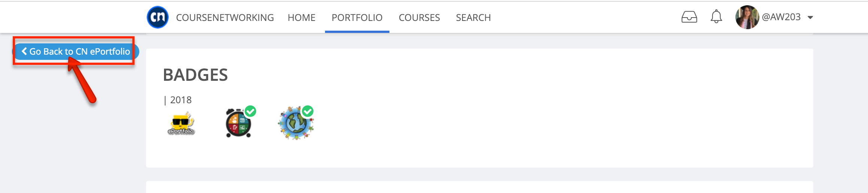Click the BADGES section heading
Screen dimensions: 868x193
(195, 75)
